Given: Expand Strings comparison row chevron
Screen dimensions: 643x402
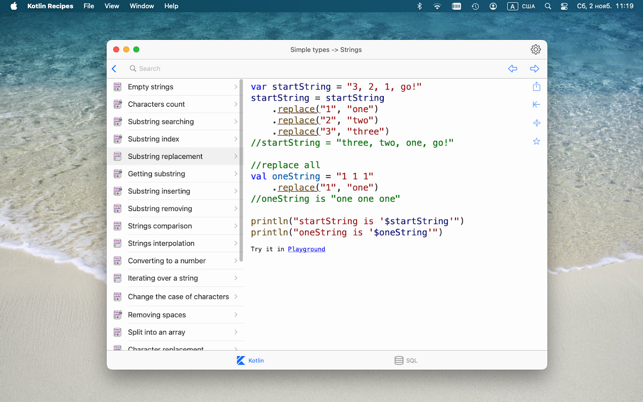Looking at the screenshot, I should tap(236, 226).
